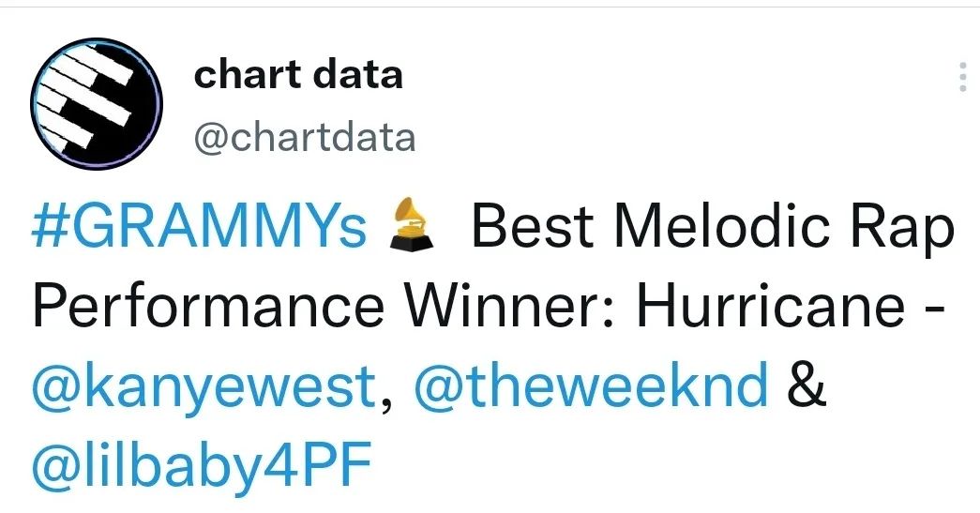Click the "chart data" display name
This screenshot has width=980, height=513.
coord(298,75)
